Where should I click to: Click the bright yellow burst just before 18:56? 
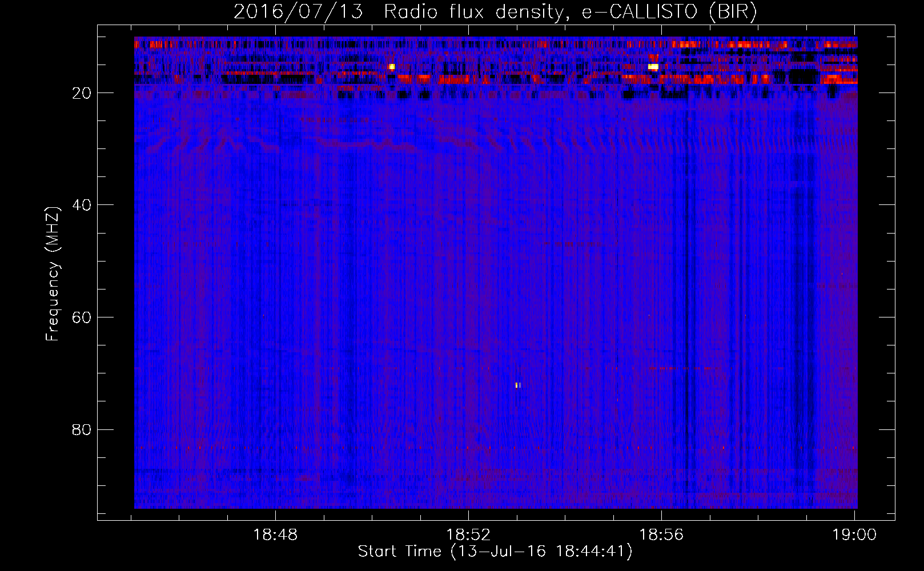[653, 67]
